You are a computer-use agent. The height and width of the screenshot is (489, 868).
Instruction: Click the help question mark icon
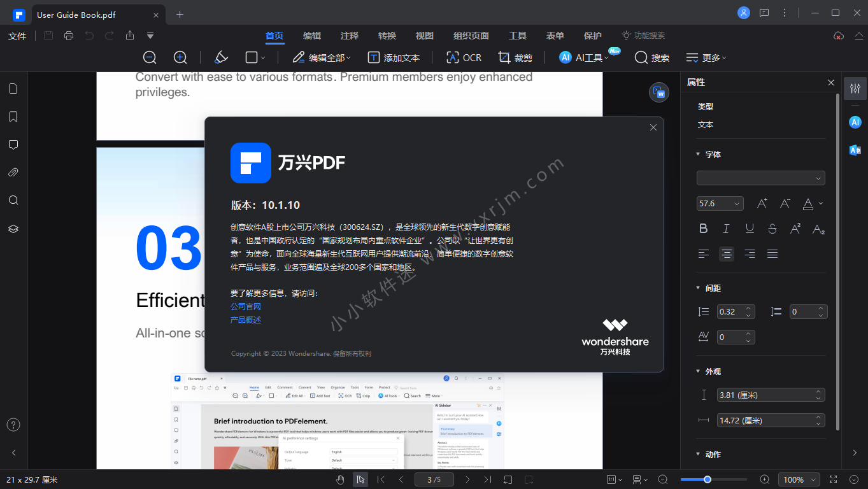tap(13, 425)
